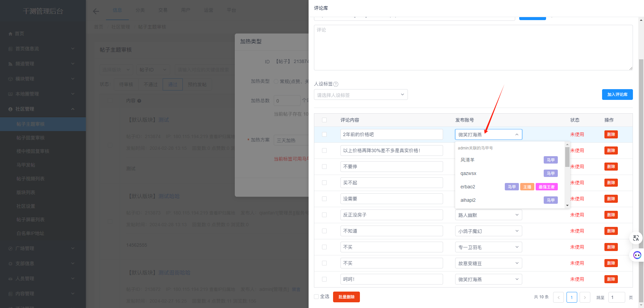Open the 路人幽默 account dropdown
This screenshot has height=308, width=644.
pyautogui.click(x=488, y=215)
